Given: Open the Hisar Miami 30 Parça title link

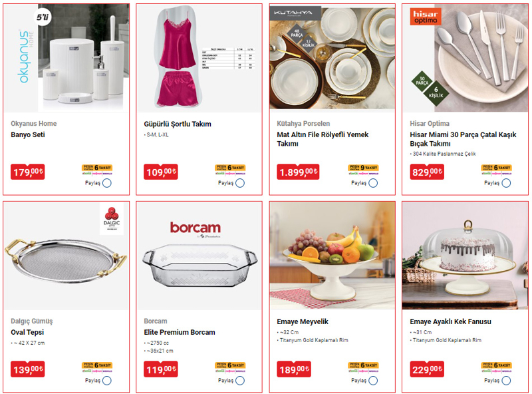Looking at the screenshot, I should coord(463,139).
